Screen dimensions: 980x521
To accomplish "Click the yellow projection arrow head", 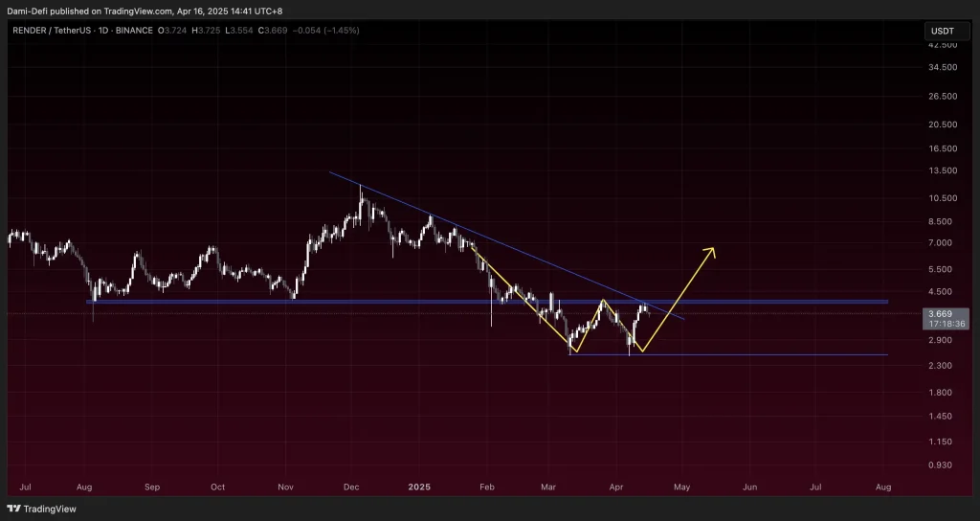I will pyautogui.click(x=710, y=250).
